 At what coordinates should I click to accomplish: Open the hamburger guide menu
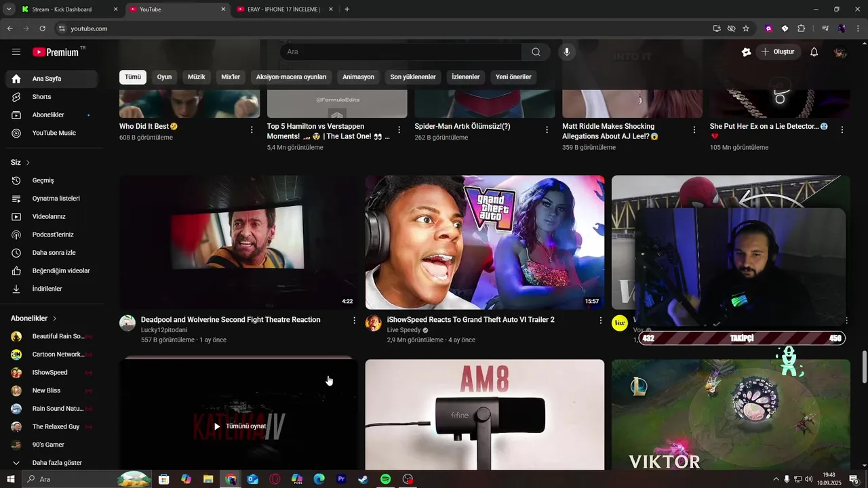(16, 52)
